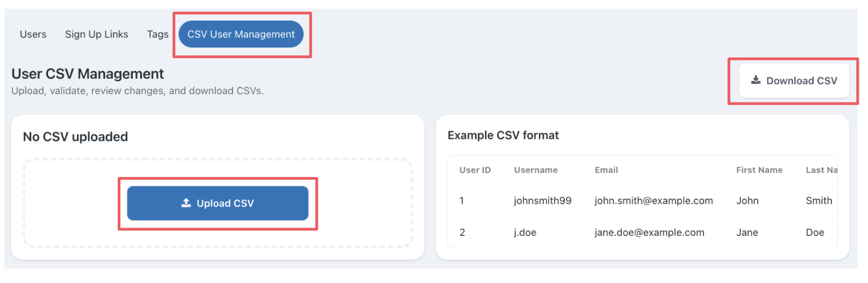
Task: Click the First Name column header
Action: coord(759,170)
